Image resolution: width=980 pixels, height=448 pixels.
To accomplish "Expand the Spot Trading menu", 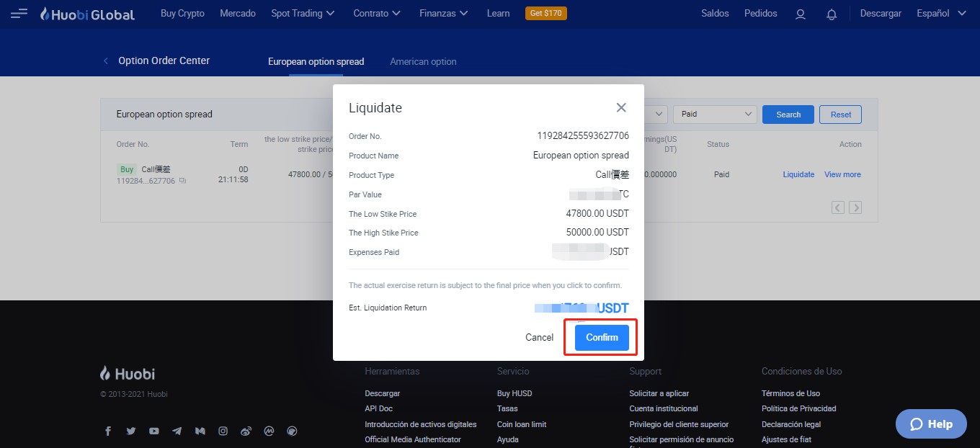I will (303, 14).
